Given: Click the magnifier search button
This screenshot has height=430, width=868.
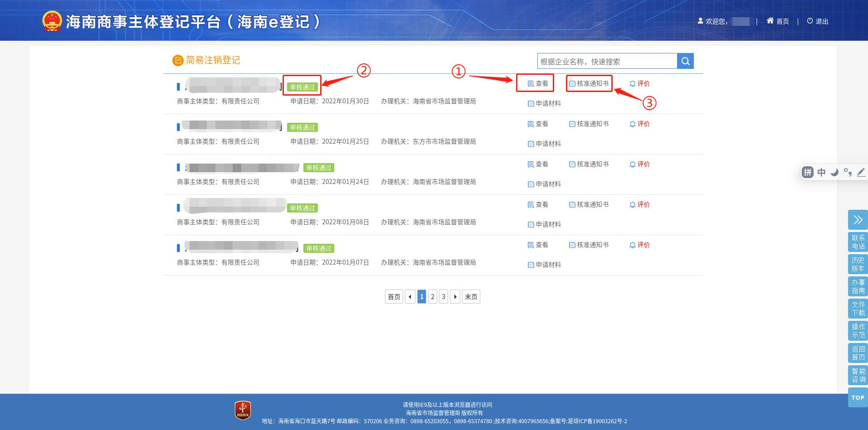Looking at the screenshot, I should (685, 61).
